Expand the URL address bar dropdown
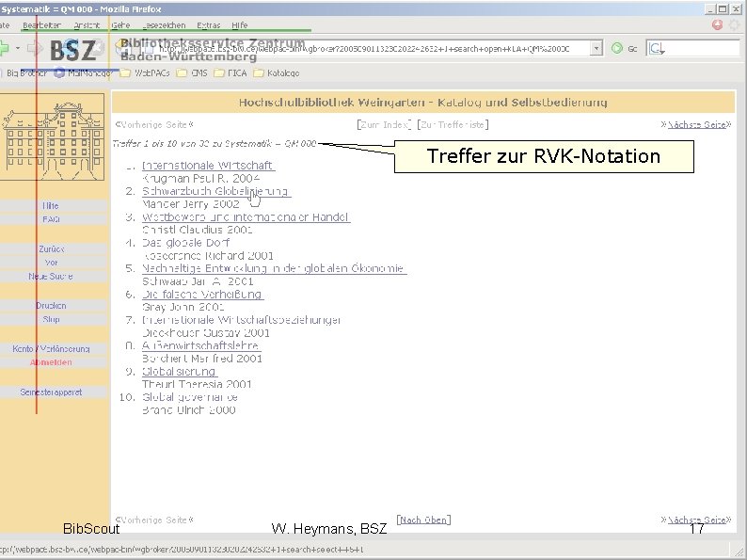Screen dimensions: 747x560 point(596,48)
